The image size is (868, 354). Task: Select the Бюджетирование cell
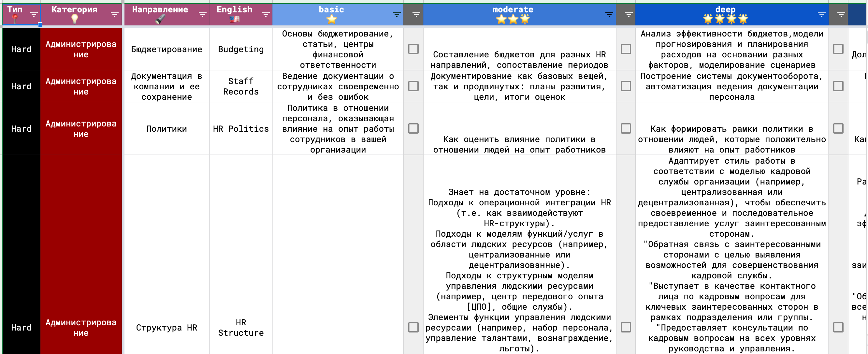pyautogui.click(x=167, y=49)
